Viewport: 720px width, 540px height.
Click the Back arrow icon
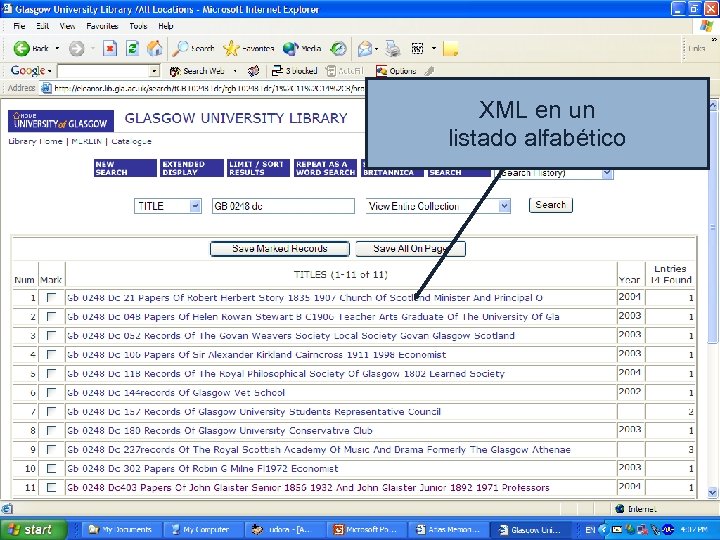coord(21,48)
